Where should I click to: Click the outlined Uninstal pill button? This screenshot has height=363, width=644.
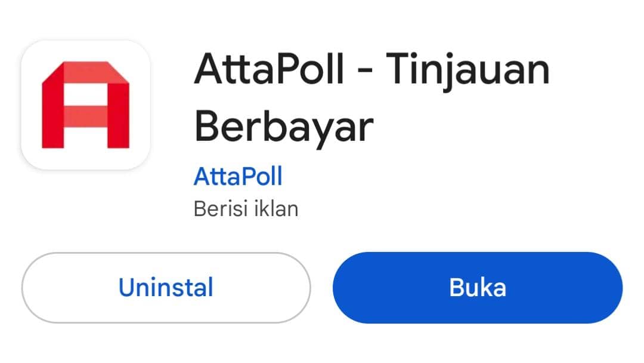pyautogui.click(x=166, y=287)
